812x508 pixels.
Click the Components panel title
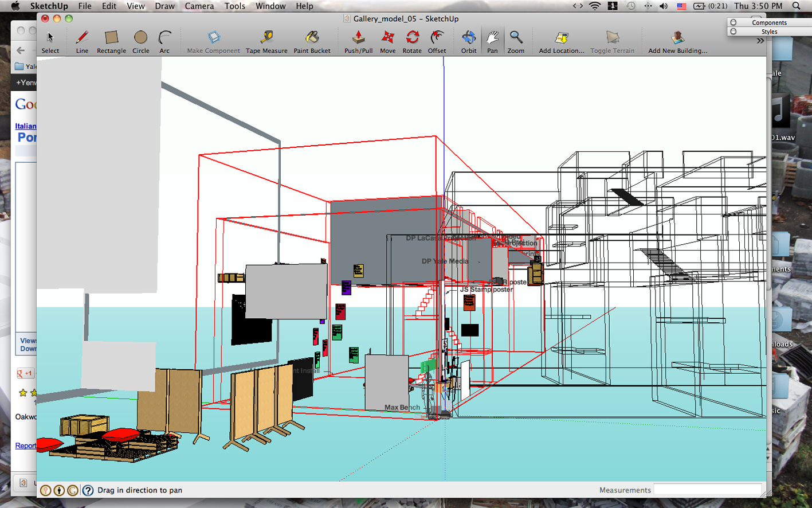pos(769,22)
